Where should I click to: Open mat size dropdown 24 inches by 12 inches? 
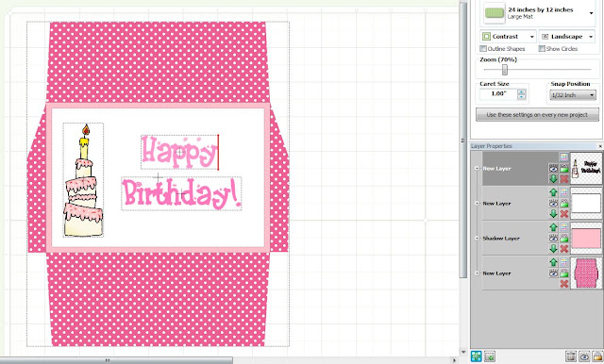(592, 13)
